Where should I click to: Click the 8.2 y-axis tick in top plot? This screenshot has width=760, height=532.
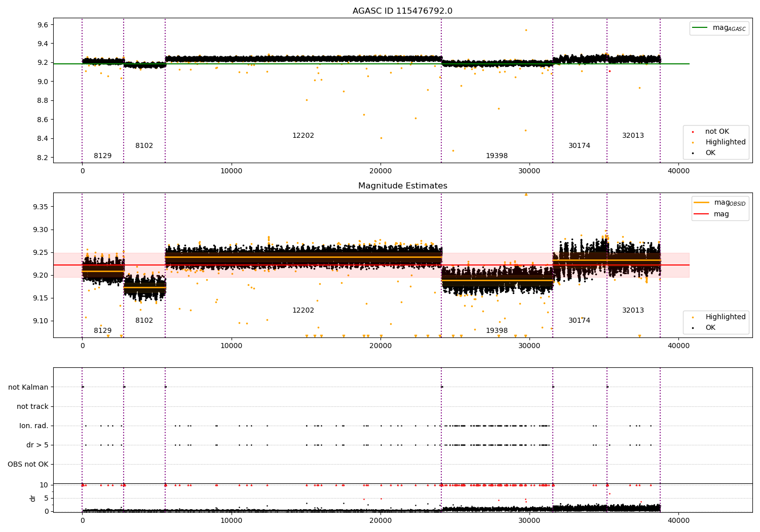tap(43, 158)
